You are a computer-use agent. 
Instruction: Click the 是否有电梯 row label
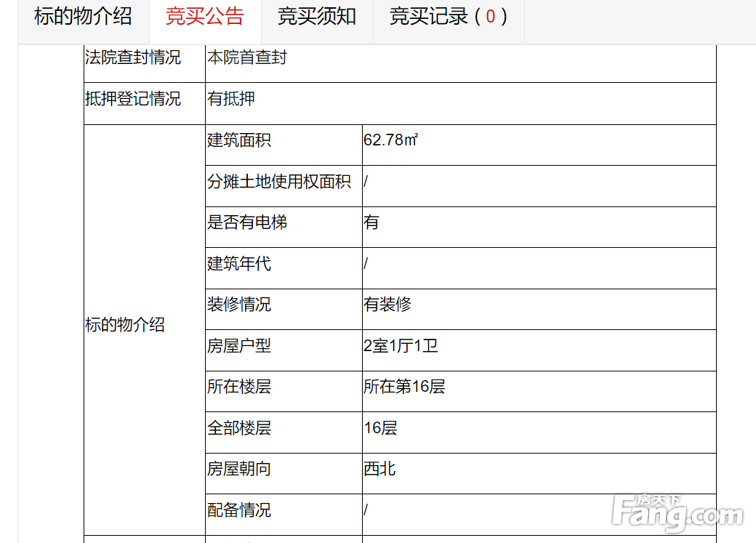[247, 222]
